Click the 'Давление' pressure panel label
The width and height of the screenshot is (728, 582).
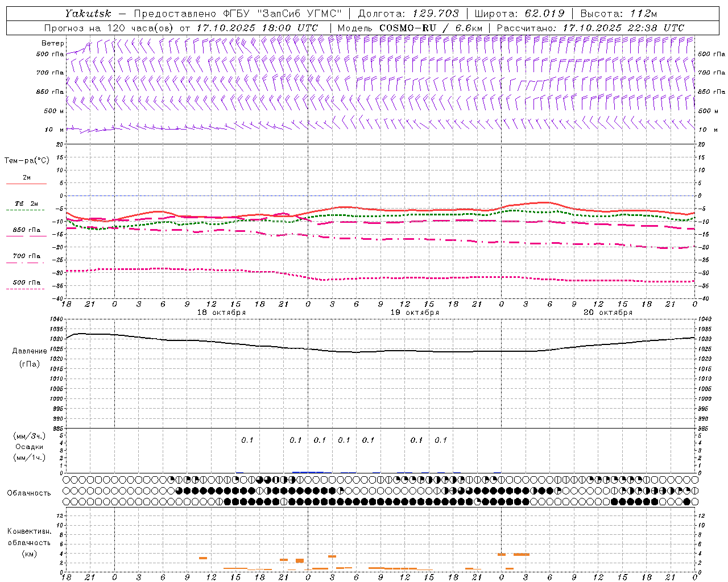click(30, 351)
